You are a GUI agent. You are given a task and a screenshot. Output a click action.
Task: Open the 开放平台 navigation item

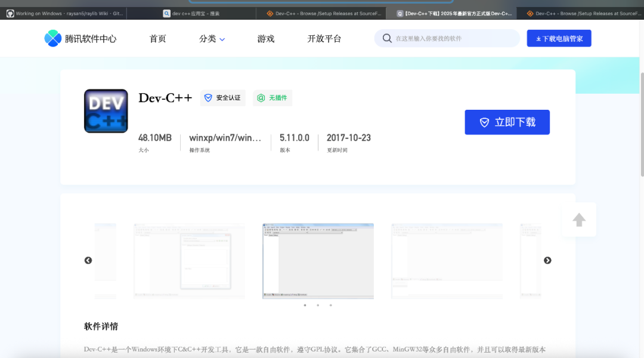click(x=324, y=39)
